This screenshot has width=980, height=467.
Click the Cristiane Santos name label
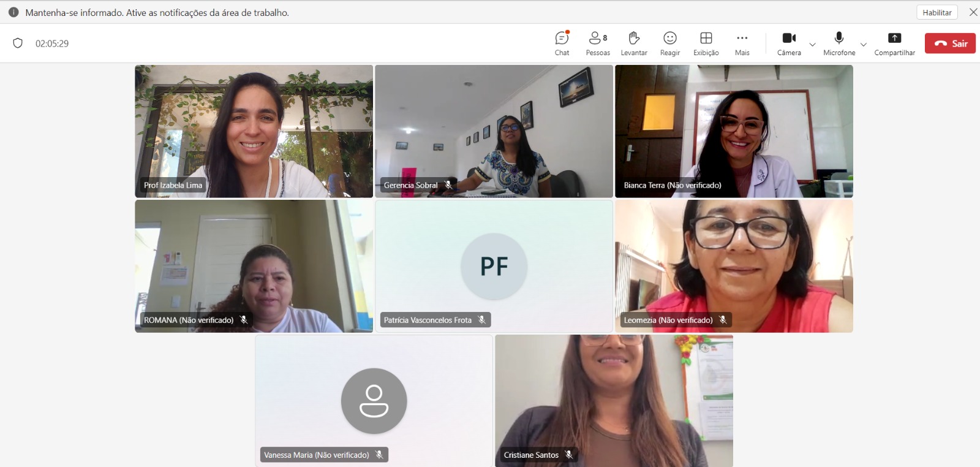click(531, 455)
